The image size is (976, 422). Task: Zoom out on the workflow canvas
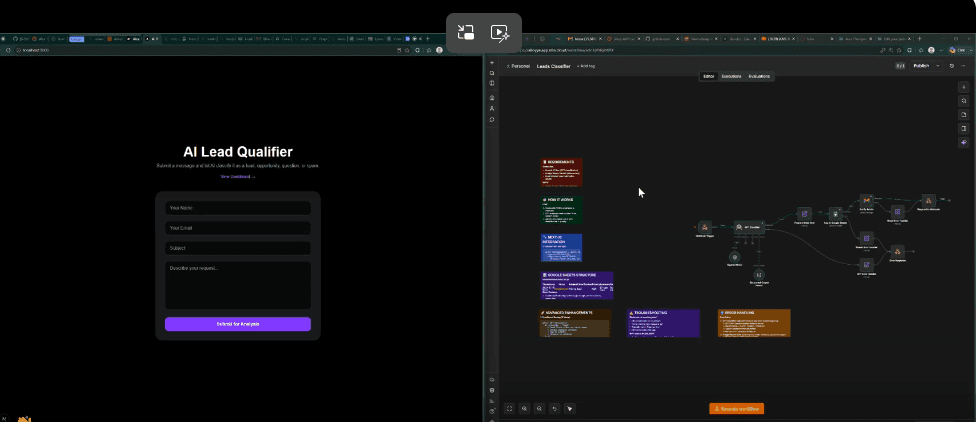(x=540, y=408)
